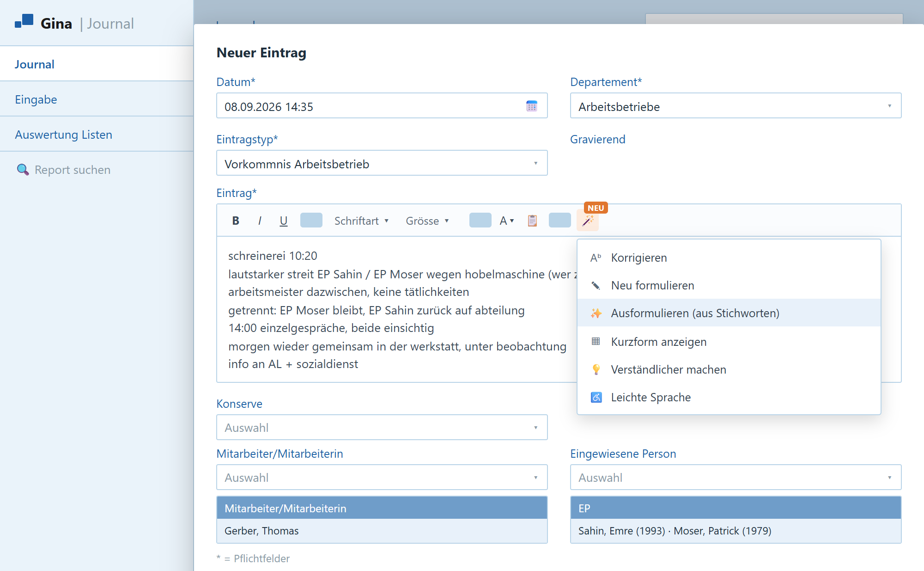Click the Gina logo icon

coord(24,21)
